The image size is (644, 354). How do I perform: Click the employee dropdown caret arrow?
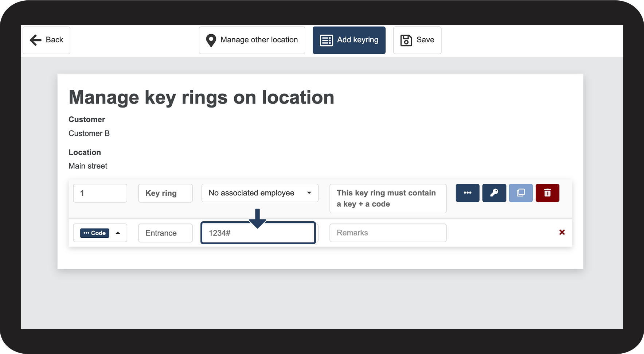pyautogui.click(x=309, y=193)
